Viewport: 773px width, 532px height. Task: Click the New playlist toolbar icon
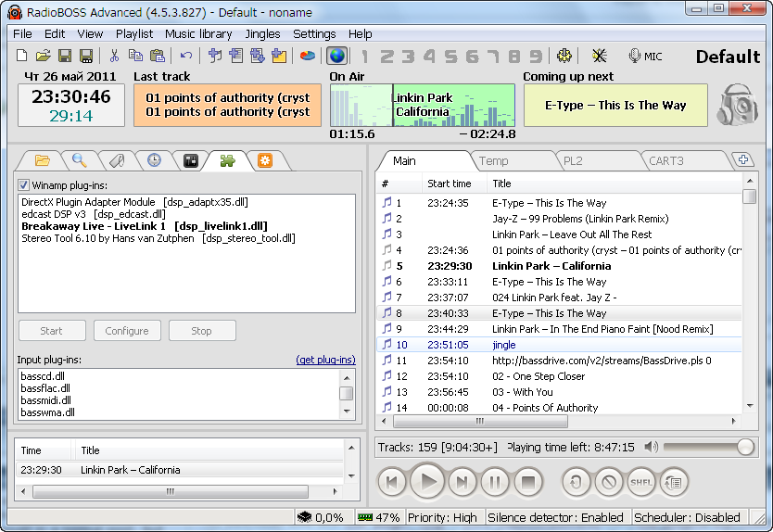(x=21, y=56)
